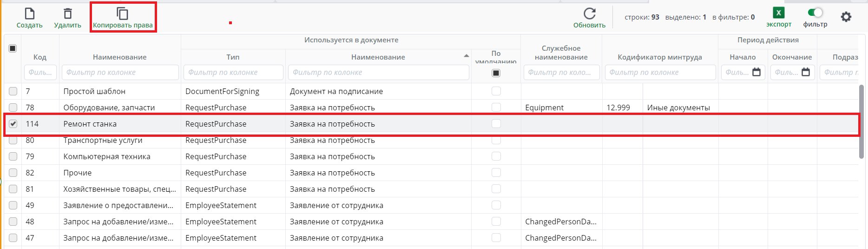Focus the Служебное наименование filter field

coord(561,73)
